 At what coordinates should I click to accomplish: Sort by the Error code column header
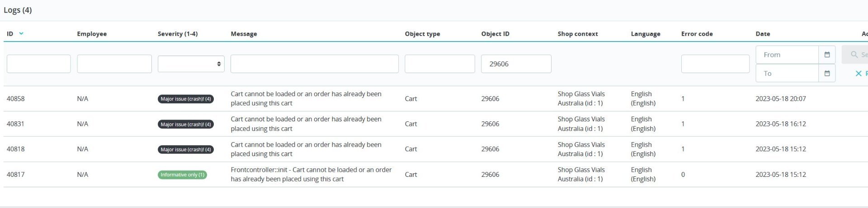point(697,34)
